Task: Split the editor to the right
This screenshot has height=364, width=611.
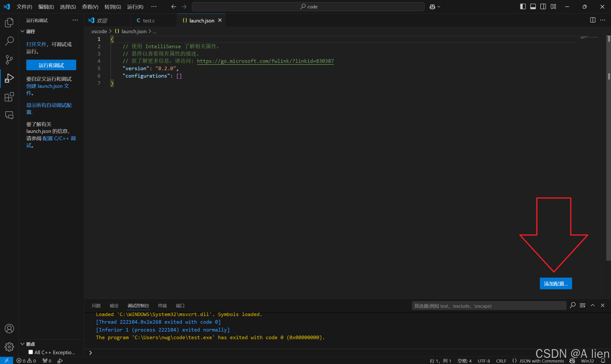Action: coord(592,20)
